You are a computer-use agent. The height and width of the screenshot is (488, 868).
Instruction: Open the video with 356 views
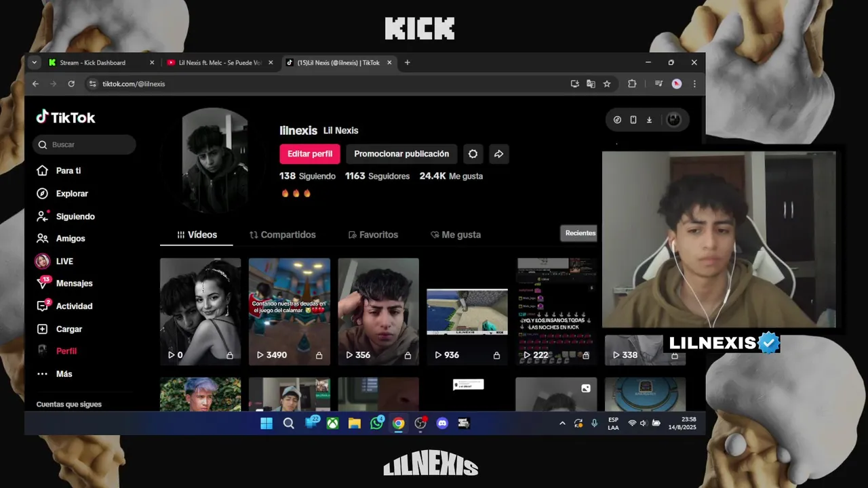[x=378, y=311]
